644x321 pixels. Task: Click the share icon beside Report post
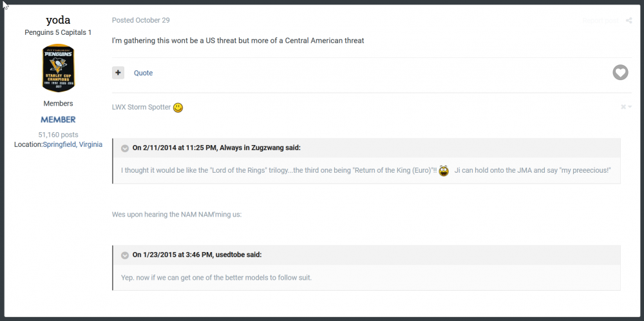629,21
